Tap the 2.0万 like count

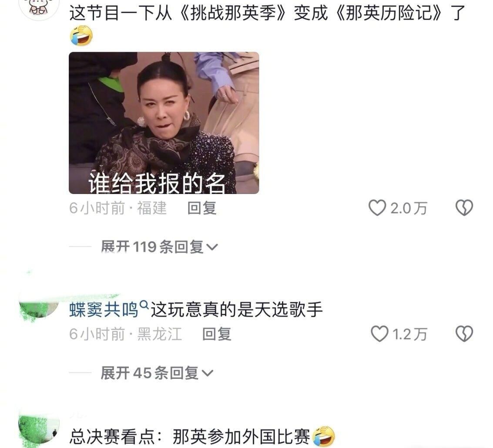point(409,208)
